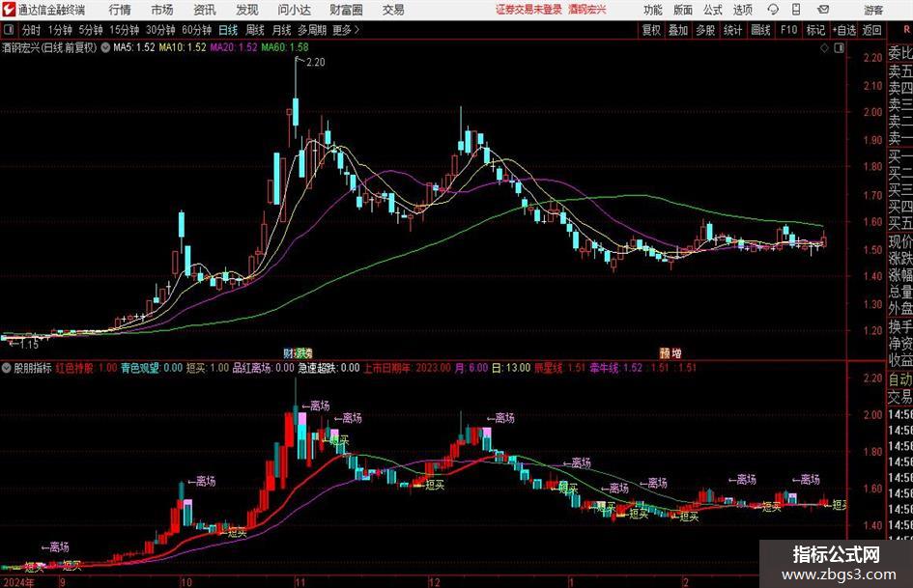
Task: Switch to 60分钟 period
Action: point(196,30)
